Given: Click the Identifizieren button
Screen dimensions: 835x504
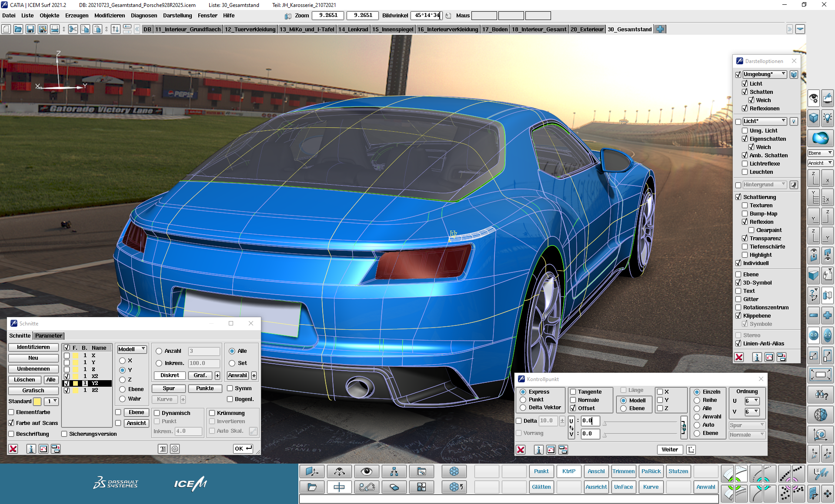Looking at the screenshot, I should pos(33,347).
